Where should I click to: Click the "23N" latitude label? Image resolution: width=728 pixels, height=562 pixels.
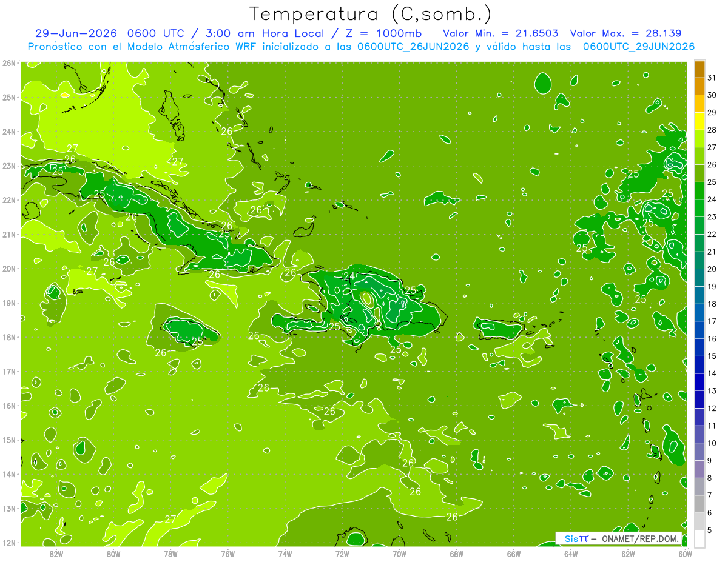tap(9, 166)
